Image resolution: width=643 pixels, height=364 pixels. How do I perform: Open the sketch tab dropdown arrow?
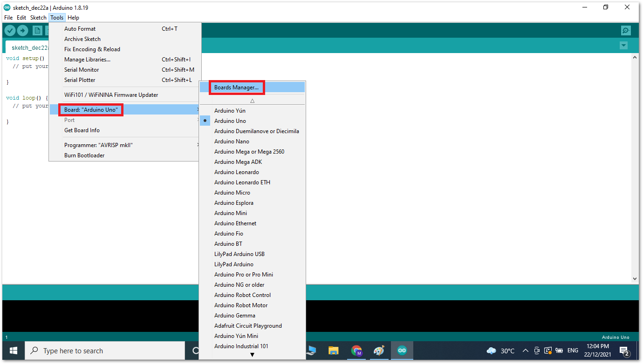[x=623, y=46]
